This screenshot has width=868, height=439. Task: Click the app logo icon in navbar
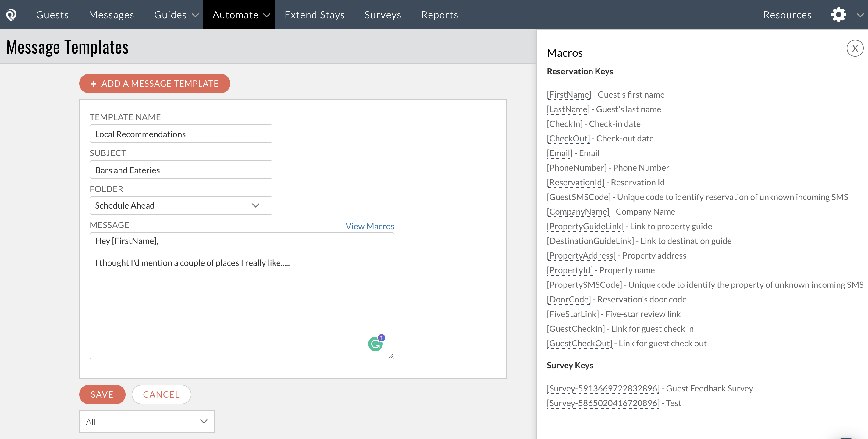coord(11,15)
